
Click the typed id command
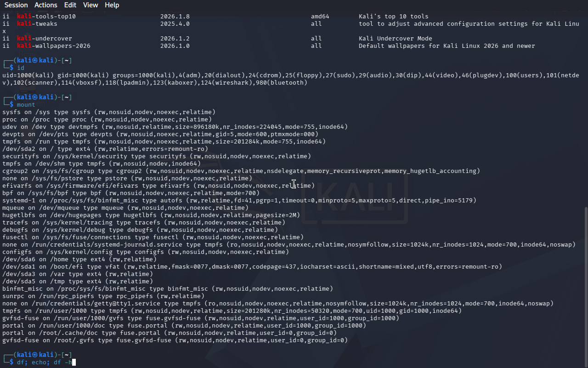(21, 68)
